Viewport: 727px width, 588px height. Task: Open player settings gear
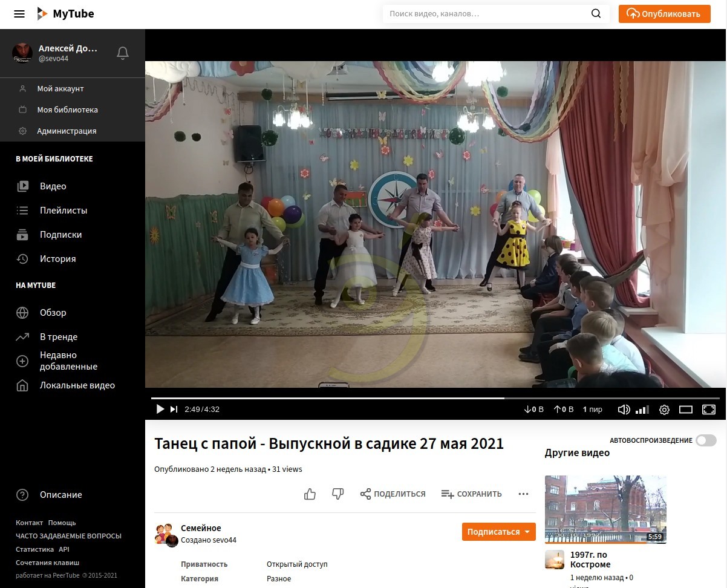[x=664, y=410]
